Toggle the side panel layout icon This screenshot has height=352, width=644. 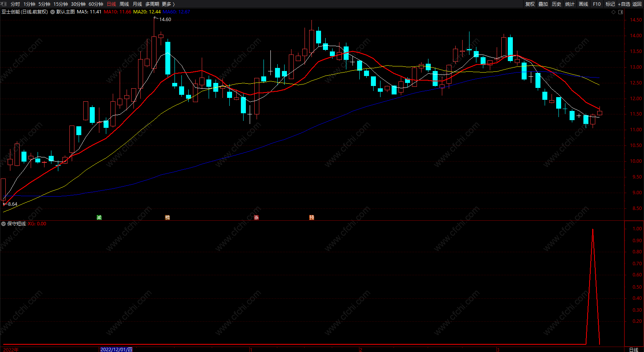[x=621, y=12]
